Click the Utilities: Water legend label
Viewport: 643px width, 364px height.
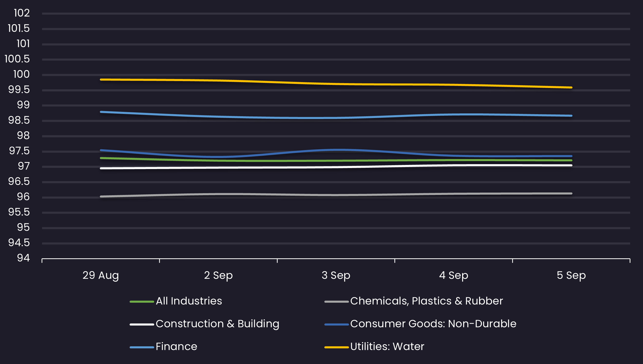pyautogui.click(x=387, y=347)
